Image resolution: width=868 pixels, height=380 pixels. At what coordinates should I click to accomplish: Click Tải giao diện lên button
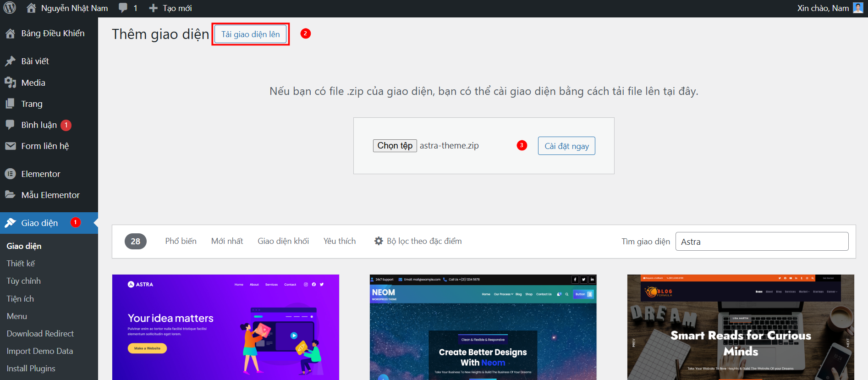[x=251, y=34]
